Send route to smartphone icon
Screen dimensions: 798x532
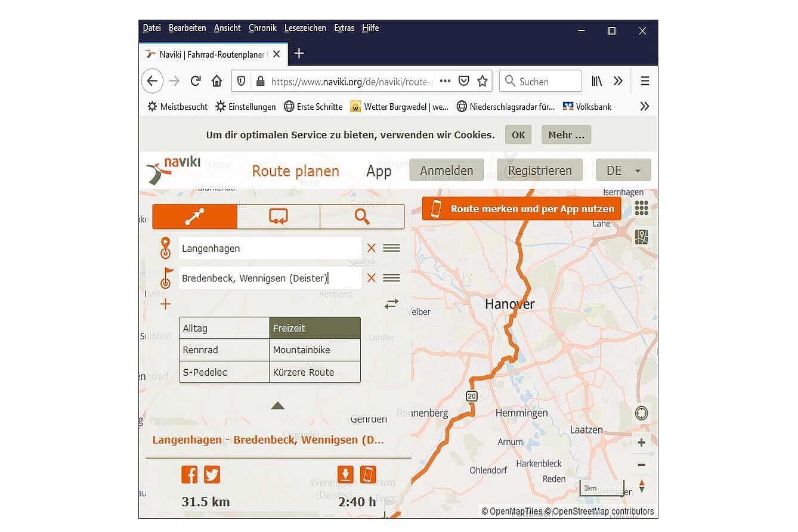pyautogui.click(x=368, y=475)
